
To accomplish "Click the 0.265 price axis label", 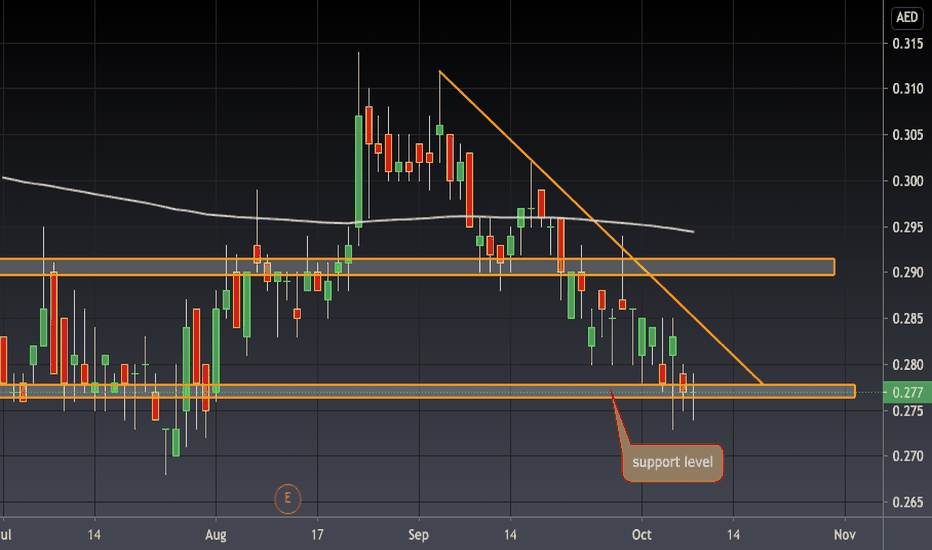I will (908, 502).
